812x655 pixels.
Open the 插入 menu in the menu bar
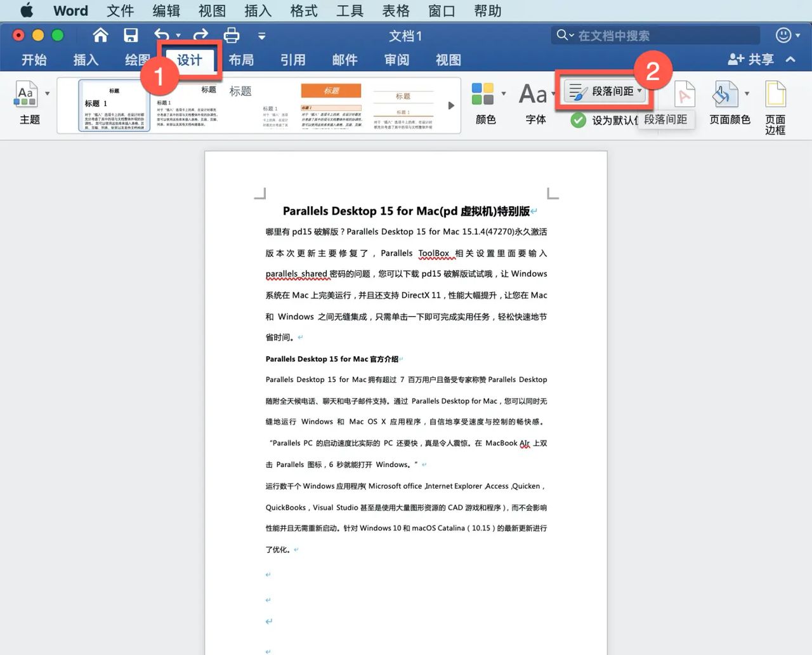pyautogui.click(x=258, y=11)
